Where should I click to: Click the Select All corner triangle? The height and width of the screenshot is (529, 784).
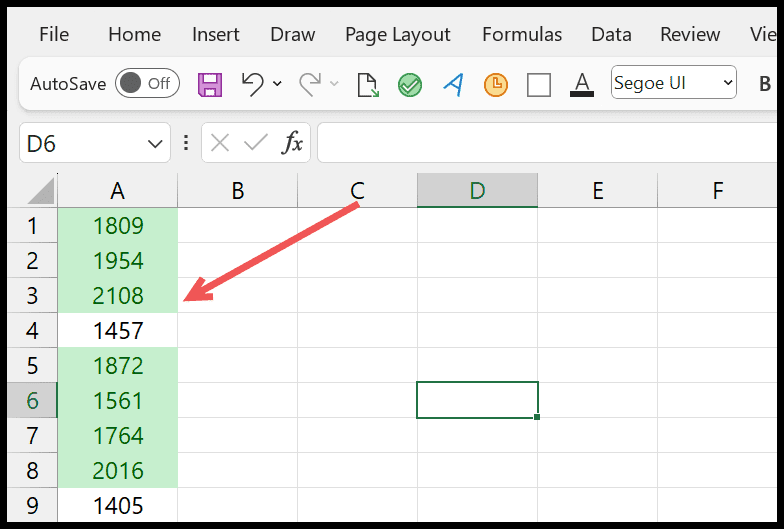[x=41, y=191]
